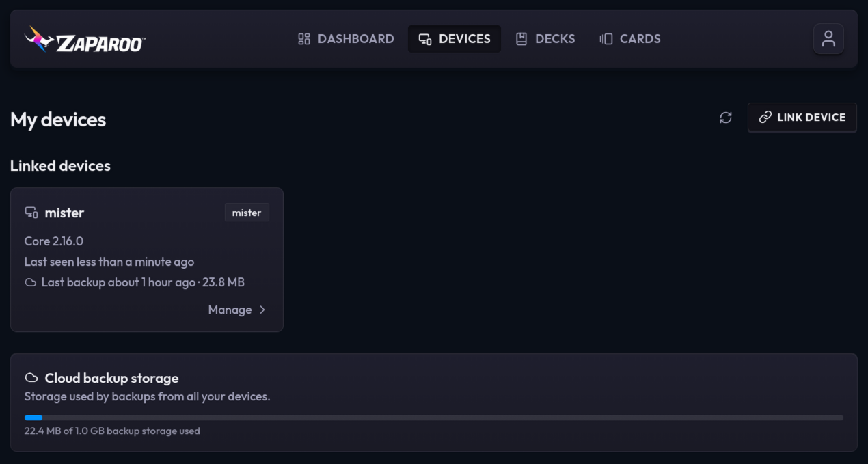Click the storage description text
Image resolution: width=868 pixels, height=464 pixels.
coord(148,396)
